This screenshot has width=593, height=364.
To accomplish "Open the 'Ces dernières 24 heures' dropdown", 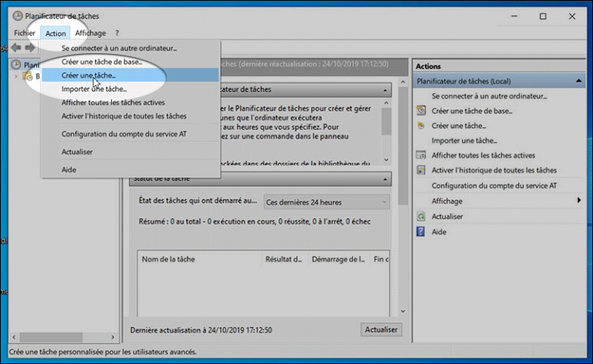I will click(327, 202).
